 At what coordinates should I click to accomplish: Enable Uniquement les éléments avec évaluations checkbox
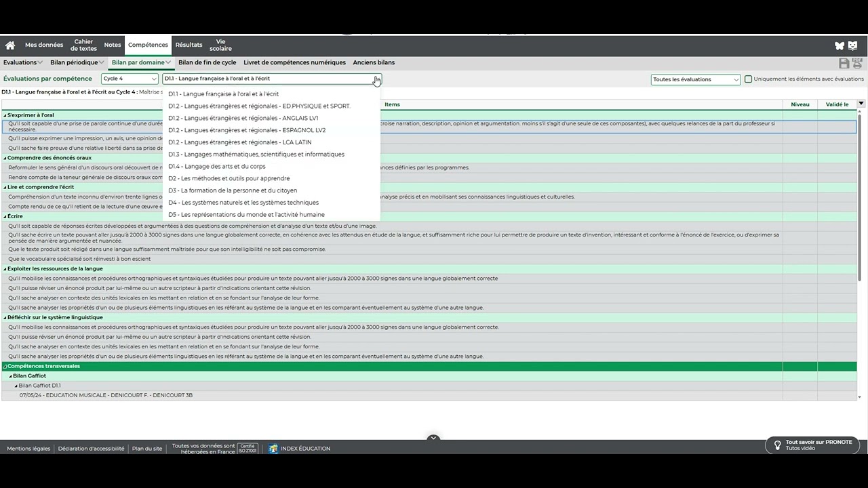(749, 79)
